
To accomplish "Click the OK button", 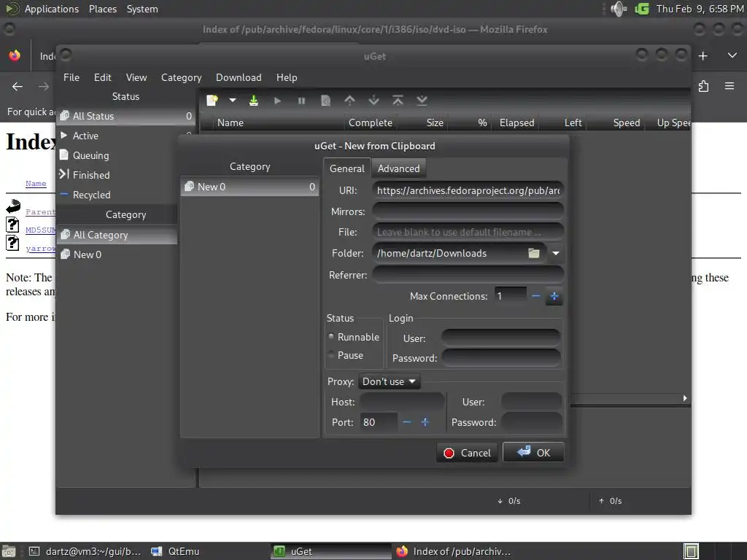I will coord(533,452).
